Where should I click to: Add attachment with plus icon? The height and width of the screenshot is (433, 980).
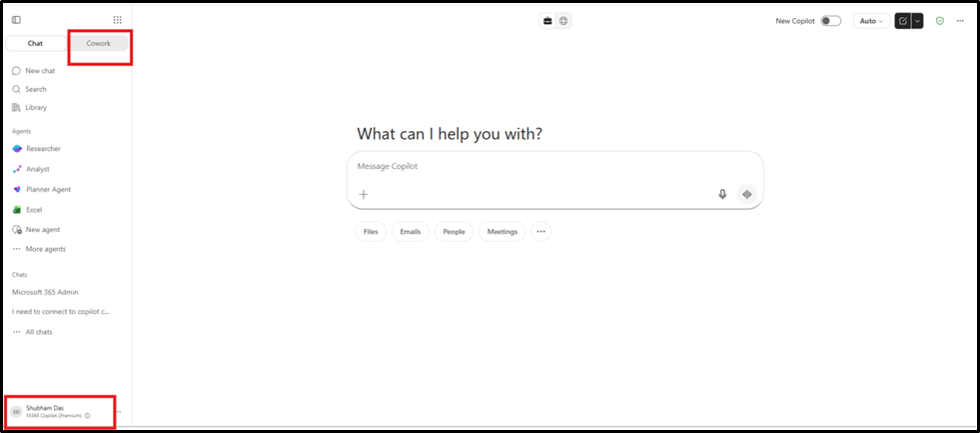tap(364, 194)
